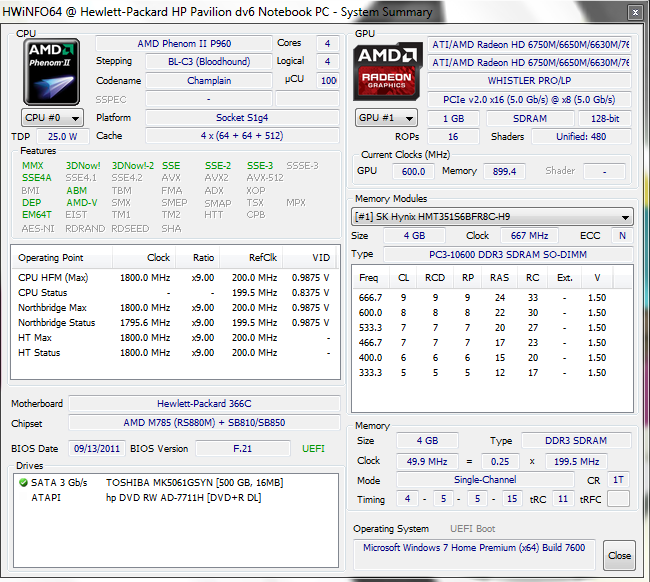
Task: Click the GPU clock 600.0 value
Action: (x=413, y=171)
